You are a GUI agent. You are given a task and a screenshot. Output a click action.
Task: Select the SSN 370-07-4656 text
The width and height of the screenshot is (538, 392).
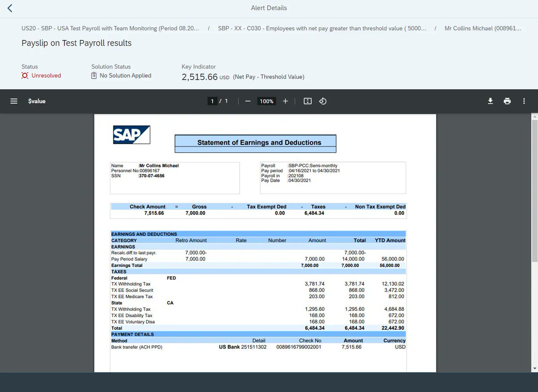pos(152,176)
